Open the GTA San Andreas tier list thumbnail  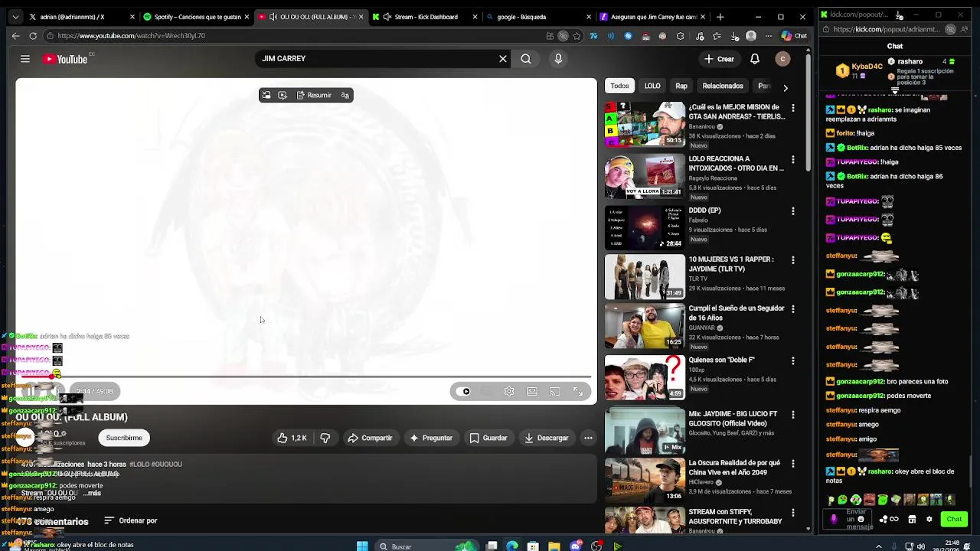pyautogui.click(x=645, y=123)
